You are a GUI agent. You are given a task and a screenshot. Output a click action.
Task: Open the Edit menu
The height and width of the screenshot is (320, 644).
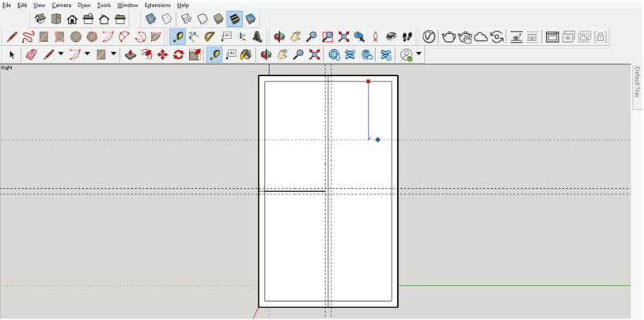22,6
